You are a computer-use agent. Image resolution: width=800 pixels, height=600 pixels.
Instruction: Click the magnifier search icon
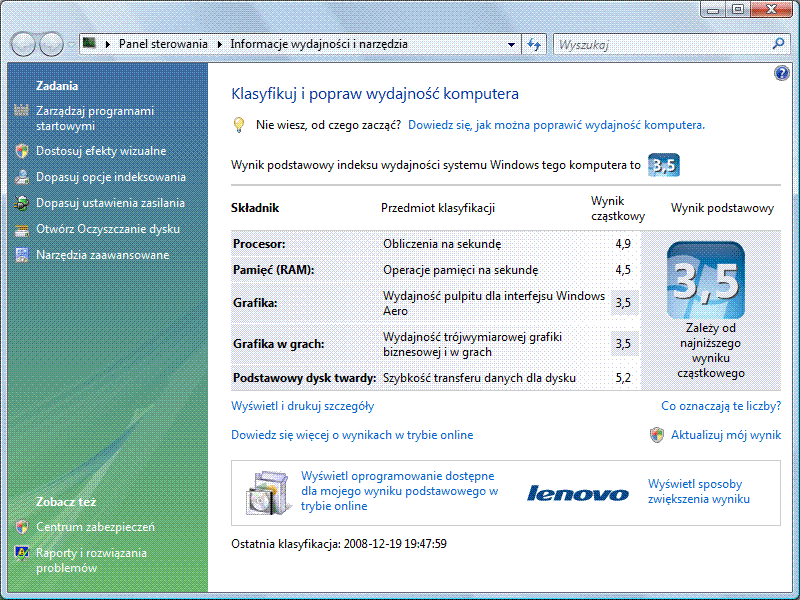pos(778,44)
